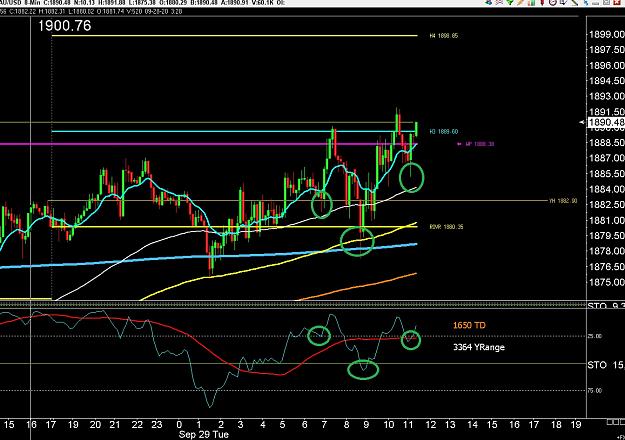625x440 pixels.
Task: Click the 1888.50 price axis label
Action: pyautogui.click(x=607, y=143)
